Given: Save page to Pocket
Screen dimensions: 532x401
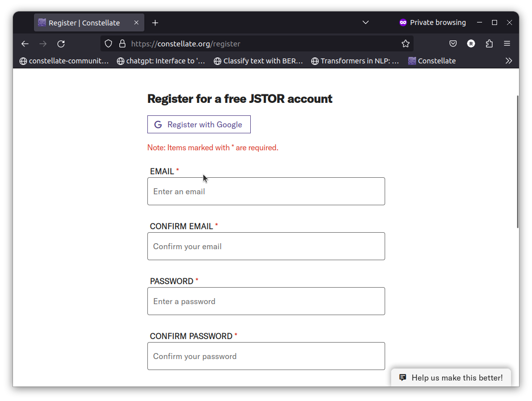Looking at the screenshot, I should [x=453, y=43].
